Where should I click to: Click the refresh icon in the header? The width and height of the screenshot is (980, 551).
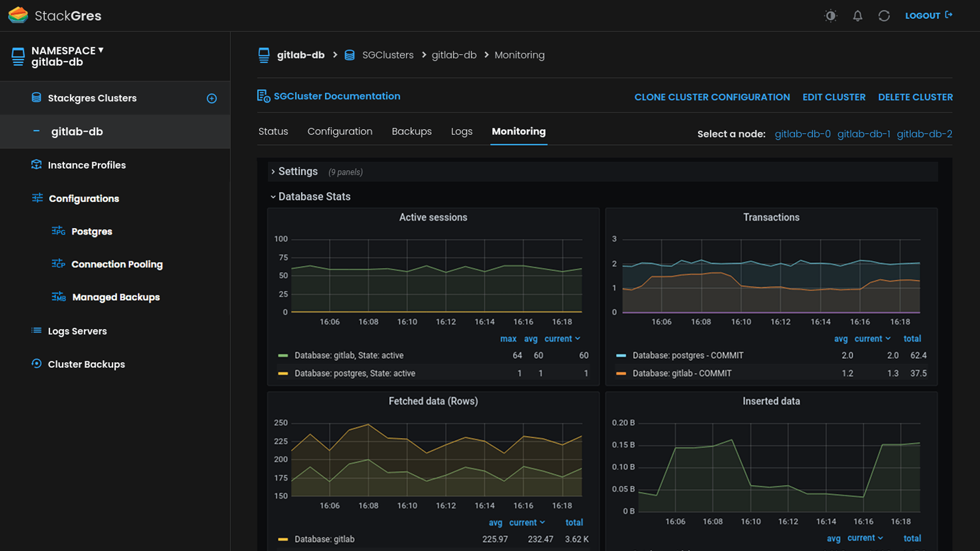click(884, 15)
